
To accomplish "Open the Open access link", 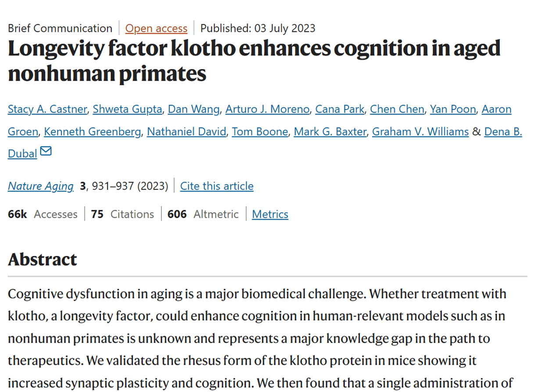I will tap(156, 29).
